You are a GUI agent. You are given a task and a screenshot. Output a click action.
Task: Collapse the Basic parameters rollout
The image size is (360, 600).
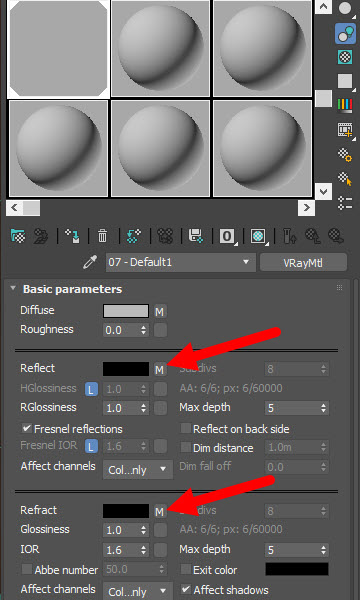[13, 289]
